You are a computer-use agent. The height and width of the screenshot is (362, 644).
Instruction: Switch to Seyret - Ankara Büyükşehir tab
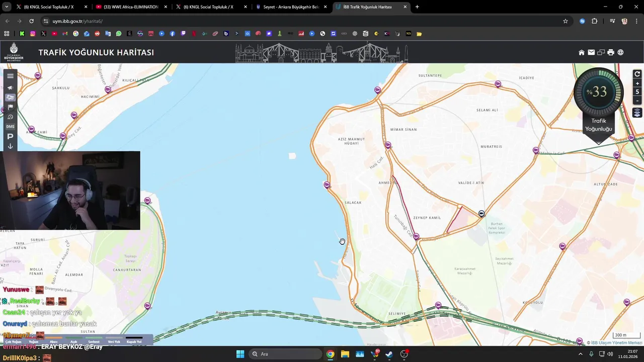pyautogui.click(x=290, y=7)
